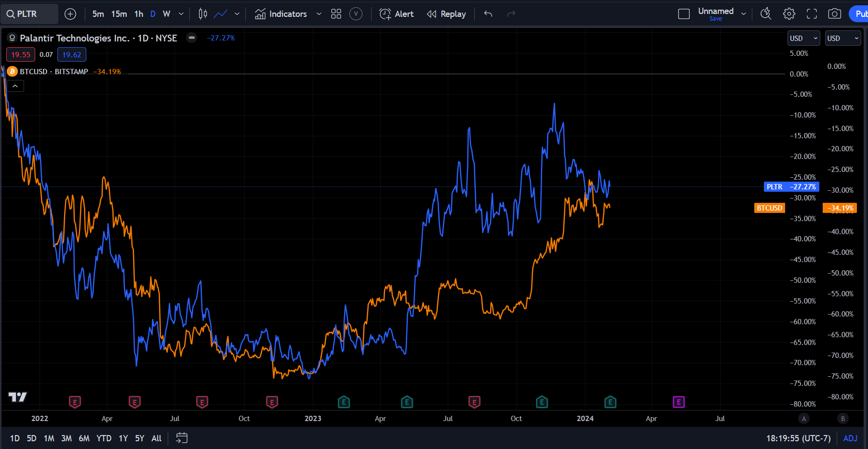
Task: Click the Palantir Technologies Inc. title
Action: coord(74,38)
